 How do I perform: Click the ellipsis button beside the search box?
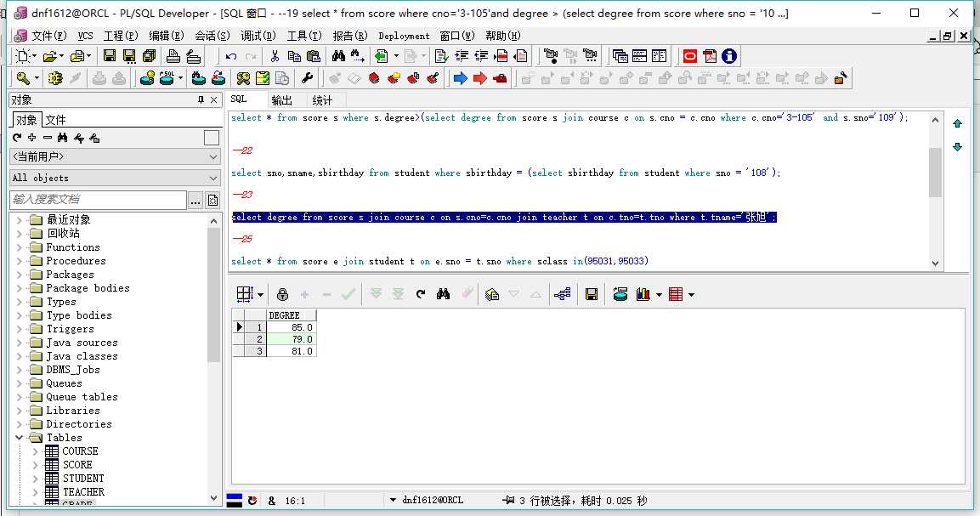point(195,200)
